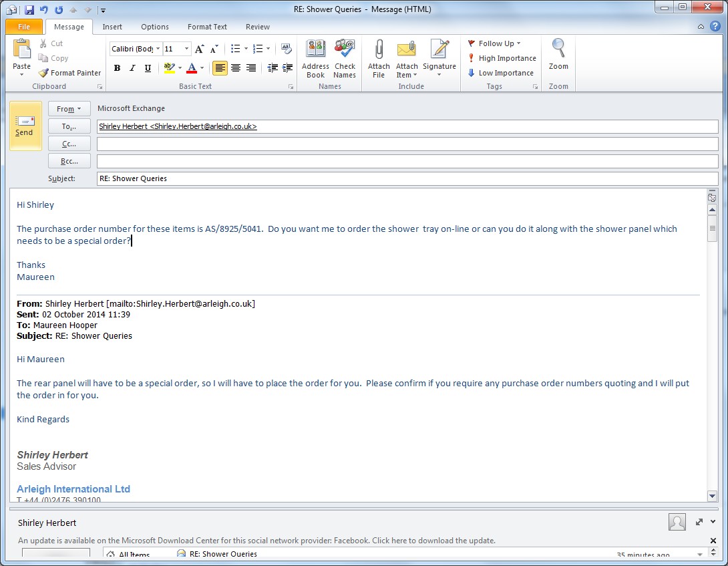Switch to the Format Text tab
The height and width of the screenshot is (566, 728).
pos(207,27)
